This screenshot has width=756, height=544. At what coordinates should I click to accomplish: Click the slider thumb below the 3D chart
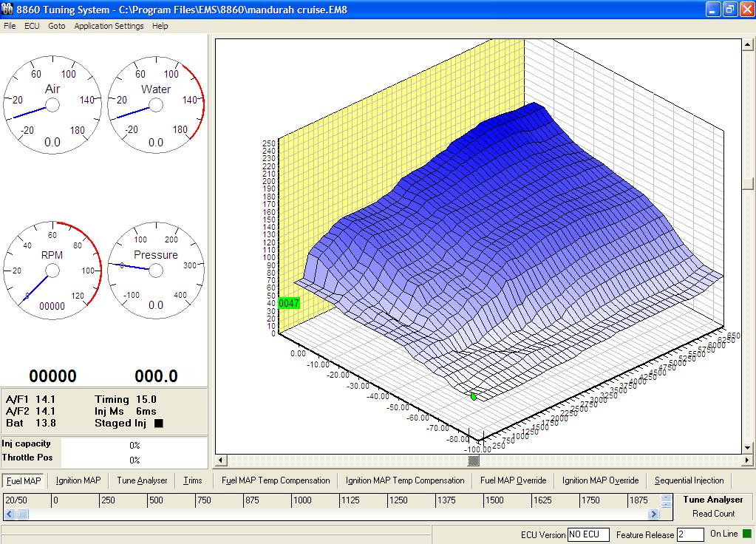tap(474, 460)
